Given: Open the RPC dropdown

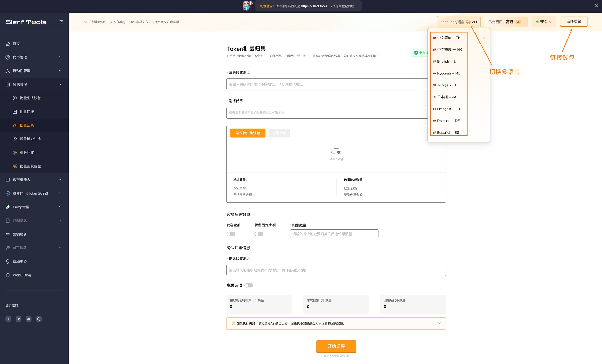Looking at the screenshot, I should 544,22.
